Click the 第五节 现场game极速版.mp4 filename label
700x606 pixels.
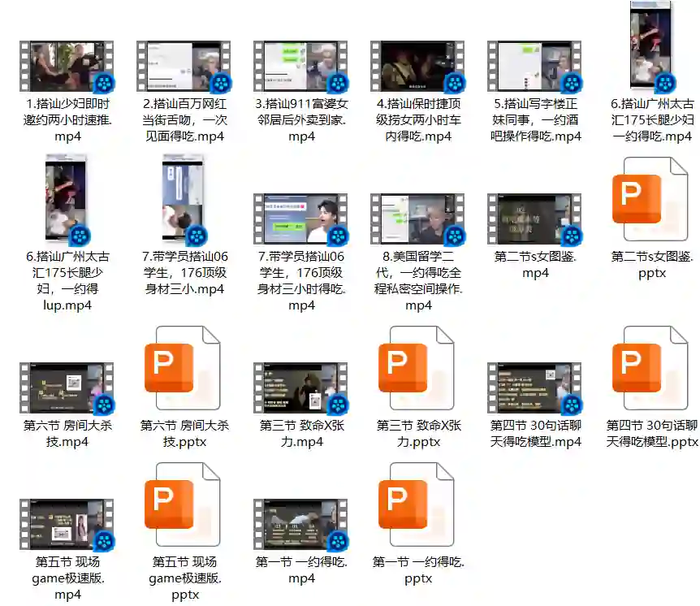(67, 578)
